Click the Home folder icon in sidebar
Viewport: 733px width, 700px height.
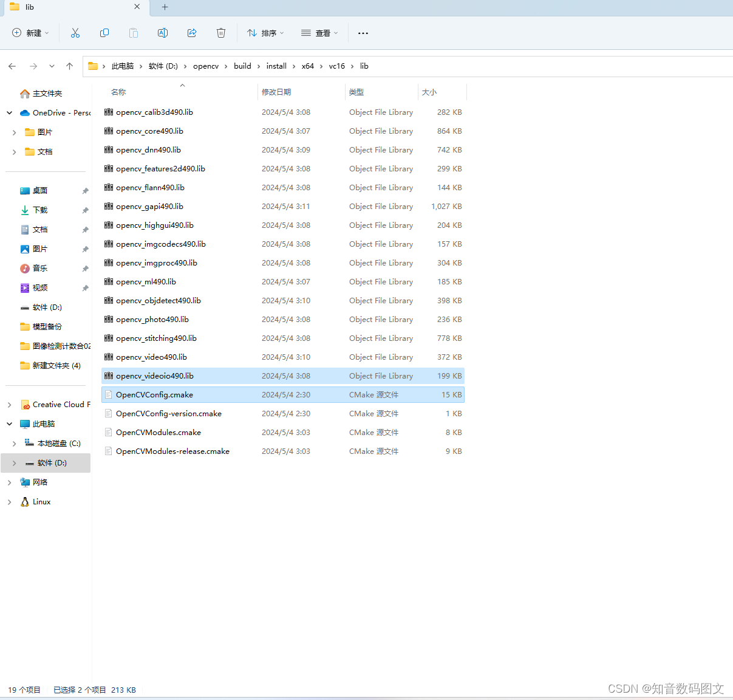click(x=25, y=94)
